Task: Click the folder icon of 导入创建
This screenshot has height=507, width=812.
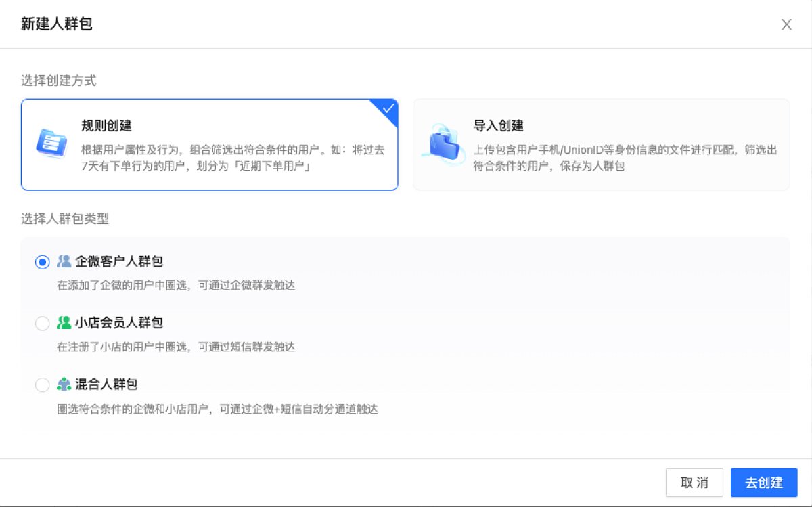Action: 443,144
